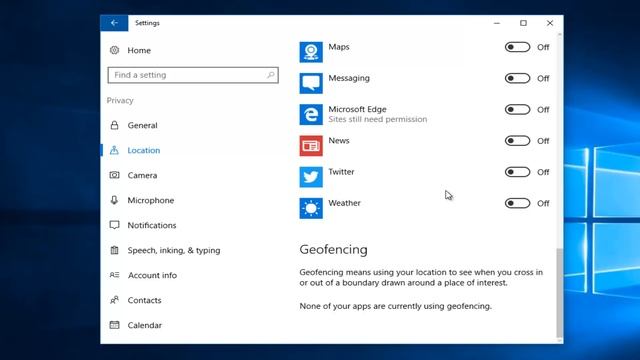Click the News app icon

(x=311, y=146)
